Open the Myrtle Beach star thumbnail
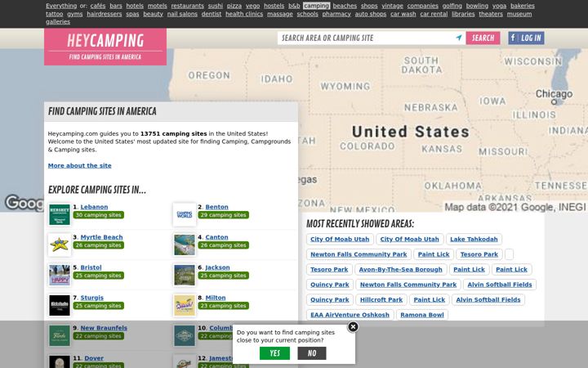The width and height of the screenshot is (588, 368). (x=60, y=245)
